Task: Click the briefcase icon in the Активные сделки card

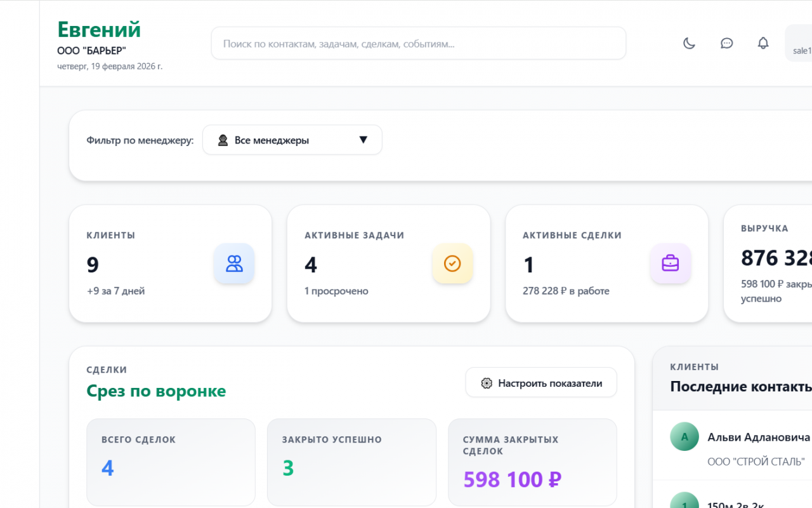Action: click(x=671, y=264)
